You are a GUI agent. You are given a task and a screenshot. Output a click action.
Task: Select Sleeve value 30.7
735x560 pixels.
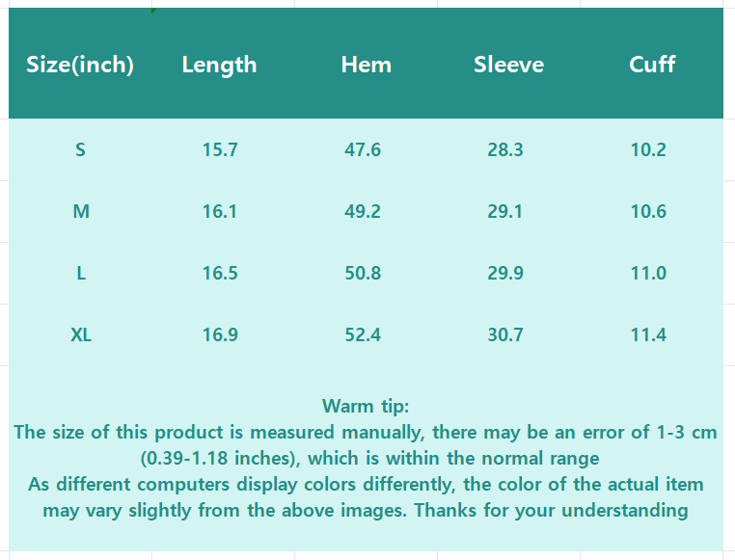tap(505, 334)
